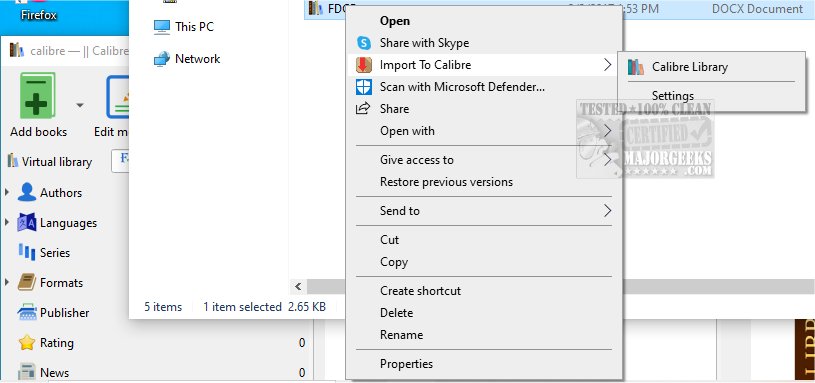Click the Explorer scrollbar left arrow
815x383 pixels.
[298, 286]
